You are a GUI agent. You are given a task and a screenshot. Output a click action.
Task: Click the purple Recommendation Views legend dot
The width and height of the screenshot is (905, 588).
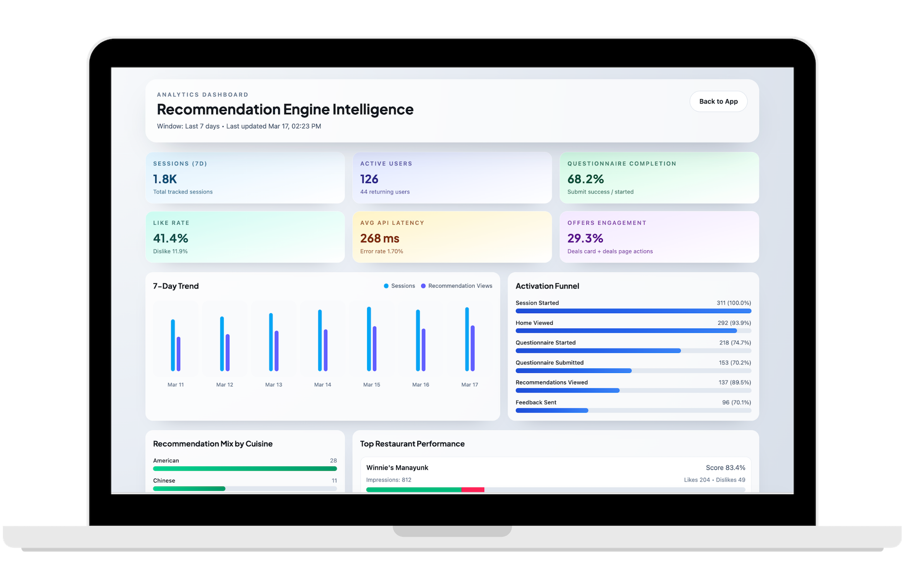coord(424,285)
